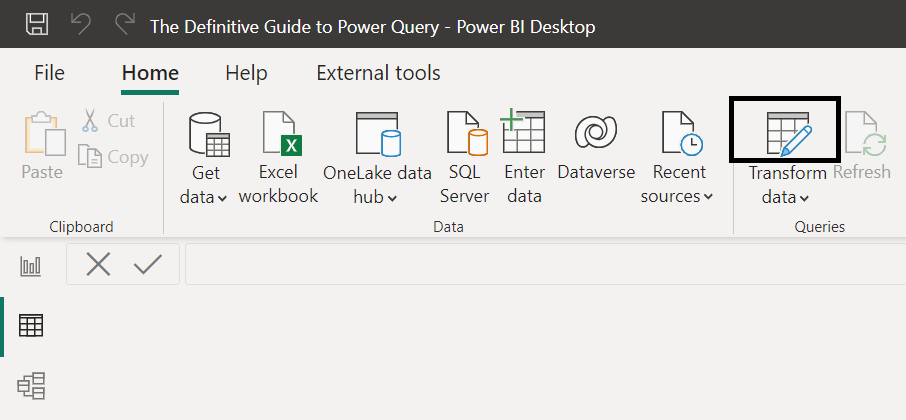906x420 pixels.
Task: Click the Redo arrow in title bar
Action: coord(125,25)
